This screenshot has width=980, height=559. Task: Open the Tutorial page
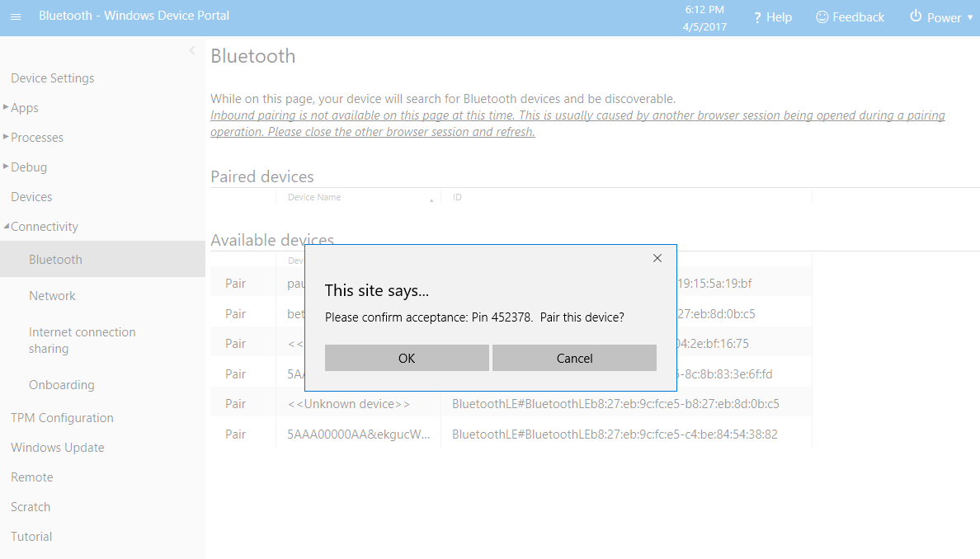[x=31, y=537]
